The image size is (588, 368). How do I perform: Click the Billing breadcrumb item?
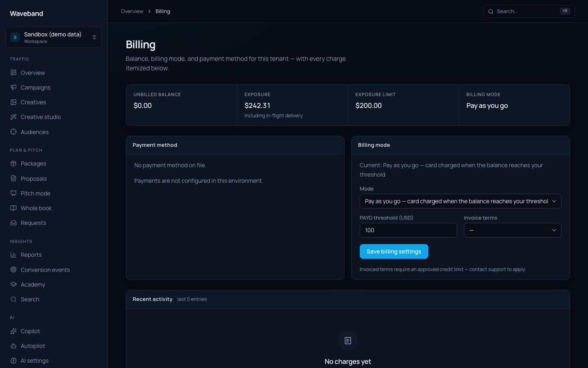coord(163,11)
